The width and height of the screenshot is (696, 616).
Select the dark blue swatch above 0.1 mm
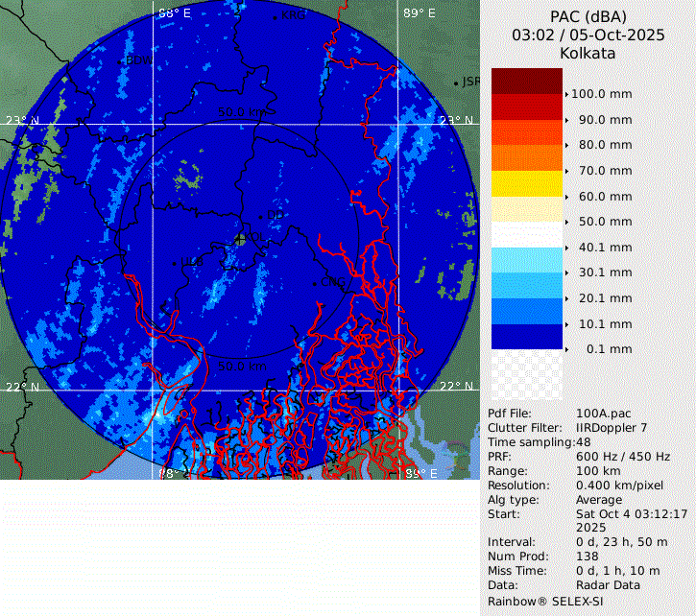tap(526, 337)
